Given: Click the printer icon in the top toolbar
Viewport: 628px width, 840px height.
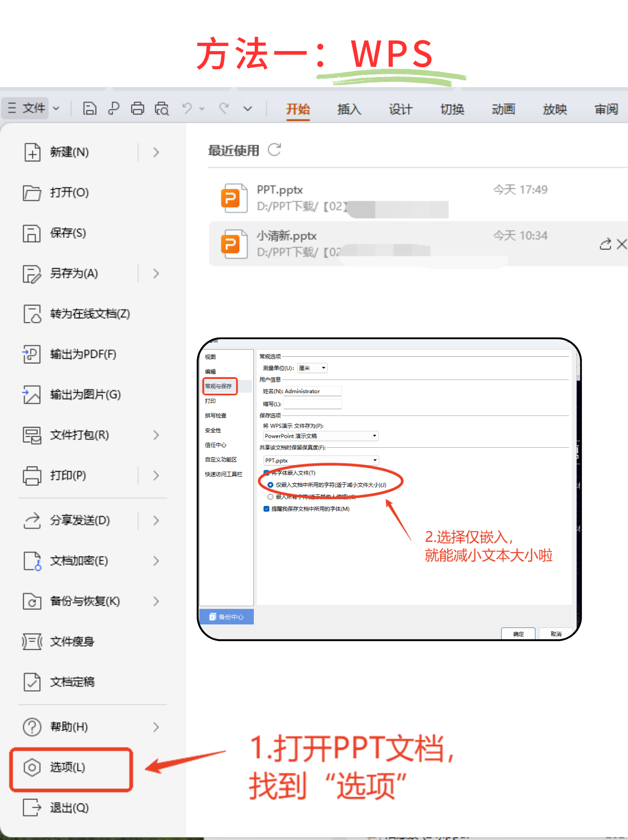Looking at the screenshot, I should point(138,108).
